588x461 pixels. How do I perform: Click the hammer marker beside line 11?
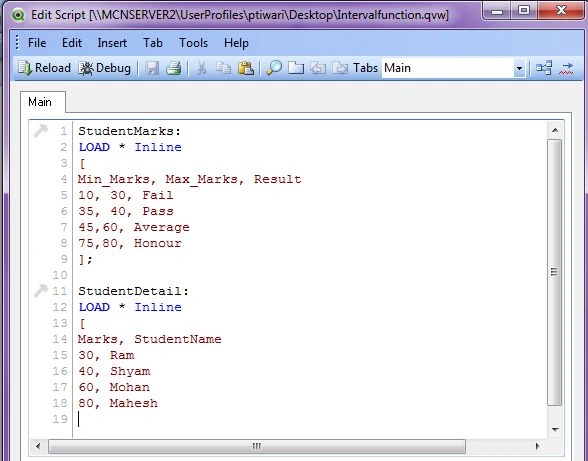(40, 291)
